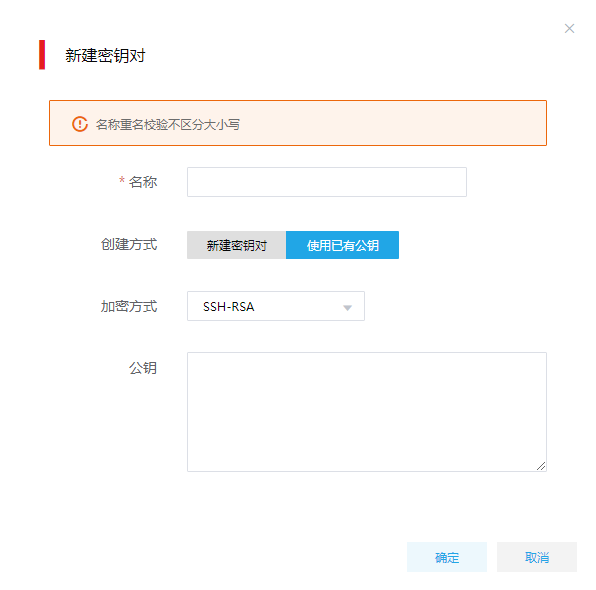596x590 pixels.
Task: Click the 公钥 field label
Action: tap(143, 368)
